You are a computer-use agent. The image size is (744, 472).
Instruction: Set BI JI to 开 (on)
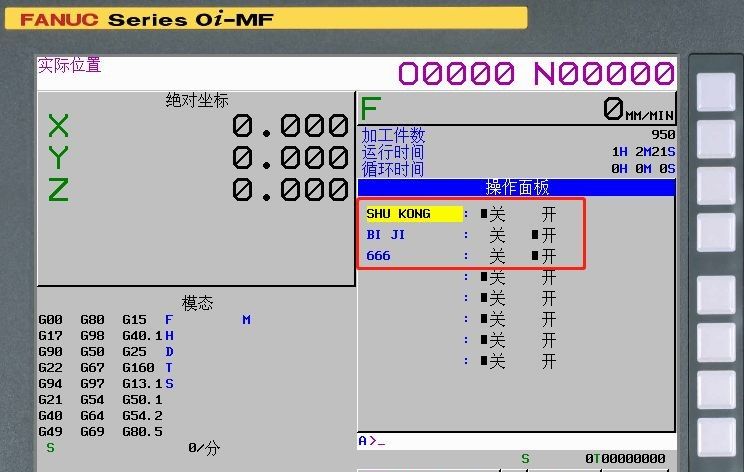point(549,235)
